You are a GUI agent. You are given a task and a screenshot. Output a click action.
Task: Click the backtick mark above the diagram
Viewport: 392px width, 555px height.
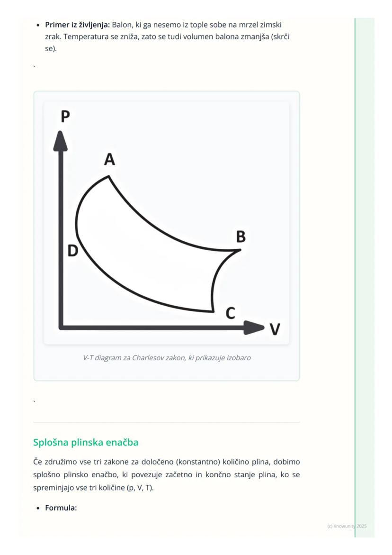pyautogui.click(x=35, y=68)
